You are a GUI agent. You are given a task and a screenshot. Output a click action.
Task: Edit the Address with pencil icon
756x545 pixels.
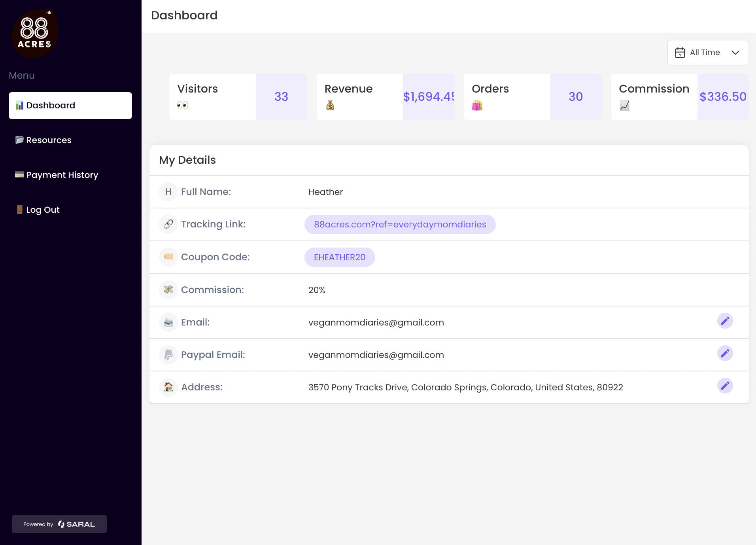(x=725, y=386)
